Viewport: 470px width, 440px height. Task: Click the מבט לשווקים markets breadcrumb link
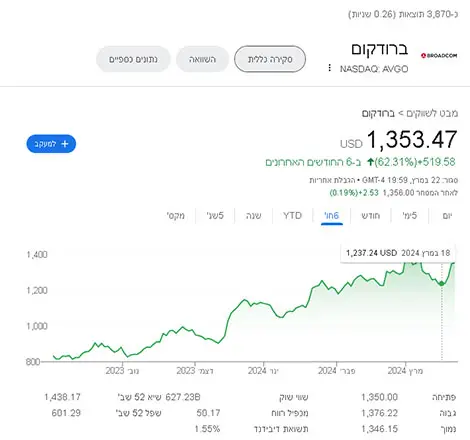(432, 113)
